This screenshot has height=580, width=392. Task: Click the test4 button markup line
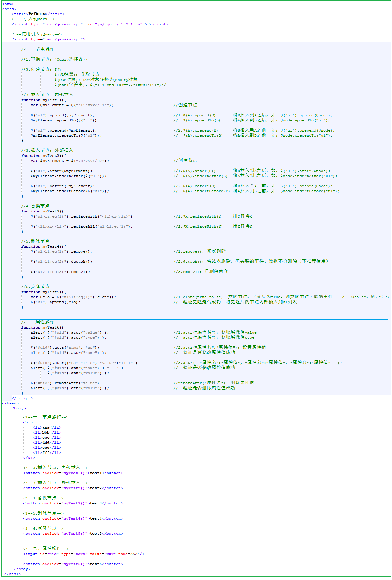(x=73, y=518)
